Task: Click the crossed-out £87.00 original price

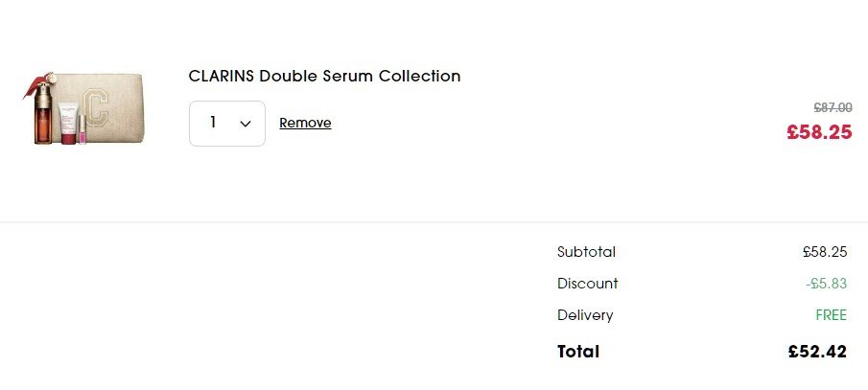Action: pos(833,108)
